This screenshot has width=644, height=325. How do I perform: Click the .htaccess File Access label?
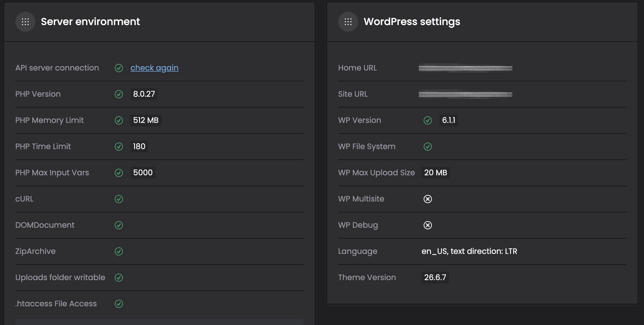pos(56,304)
